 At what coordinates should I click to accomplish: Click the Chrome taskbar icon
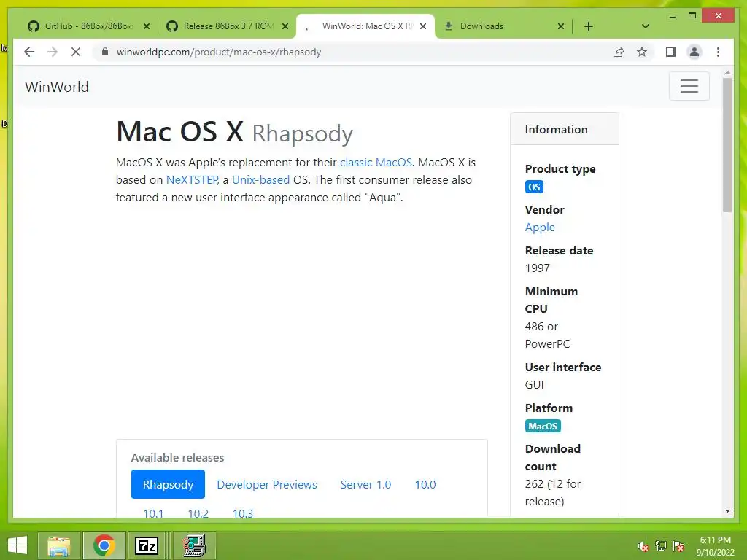tap(104, 545)
